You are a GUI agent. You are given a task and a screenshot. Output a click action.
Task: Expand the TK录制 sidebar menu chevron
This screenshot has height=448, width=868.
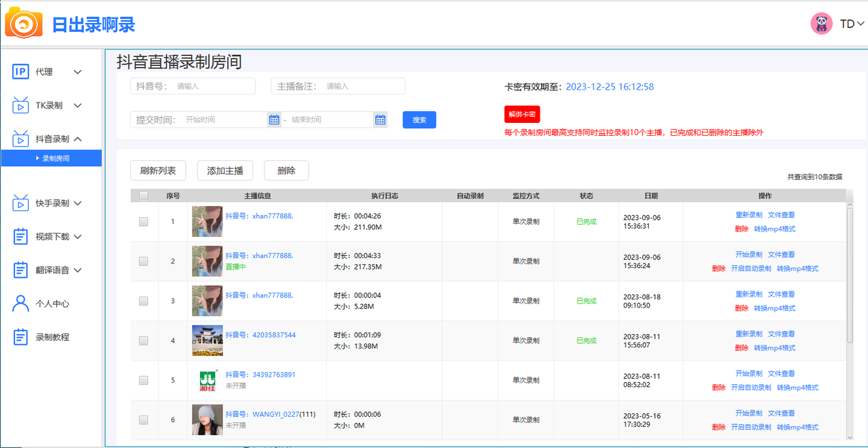click(x=77, y=105)
